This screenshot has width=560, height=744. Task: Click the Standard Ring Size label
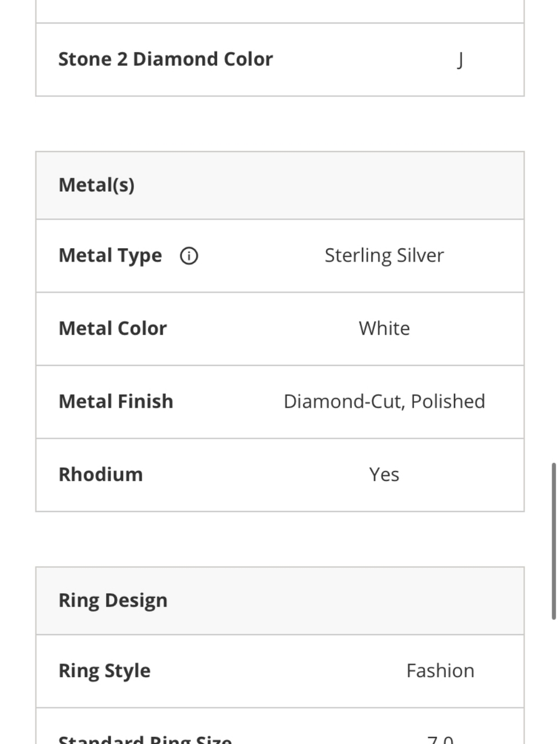point(144,740)
